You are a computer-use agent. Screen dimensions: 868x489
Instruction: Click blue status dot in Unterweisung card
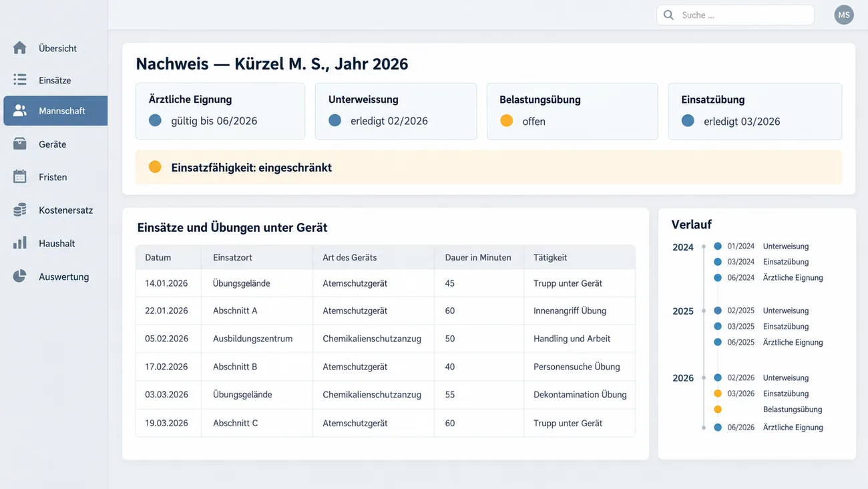pos(335,121)
